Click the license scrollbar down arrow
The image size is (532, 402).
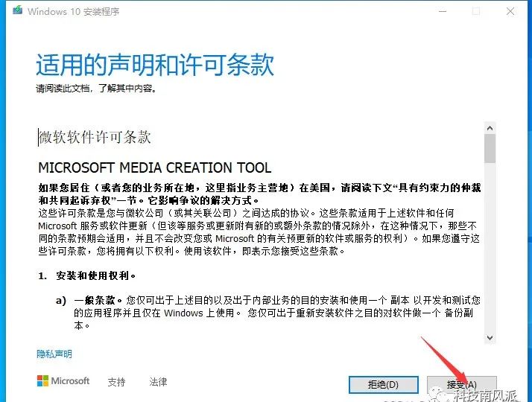click(x=490, y=338)
